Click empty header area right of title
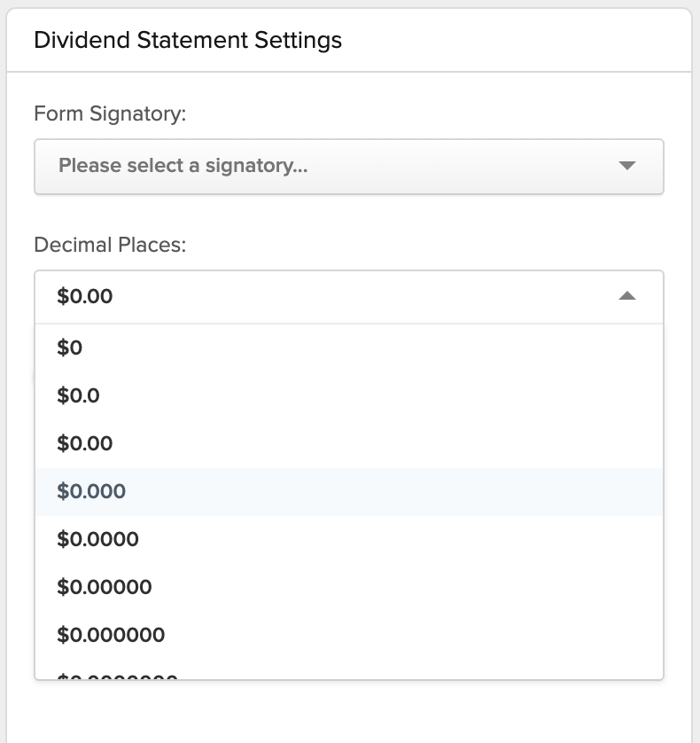The image size is (700, 743). (x=517, y=40)
